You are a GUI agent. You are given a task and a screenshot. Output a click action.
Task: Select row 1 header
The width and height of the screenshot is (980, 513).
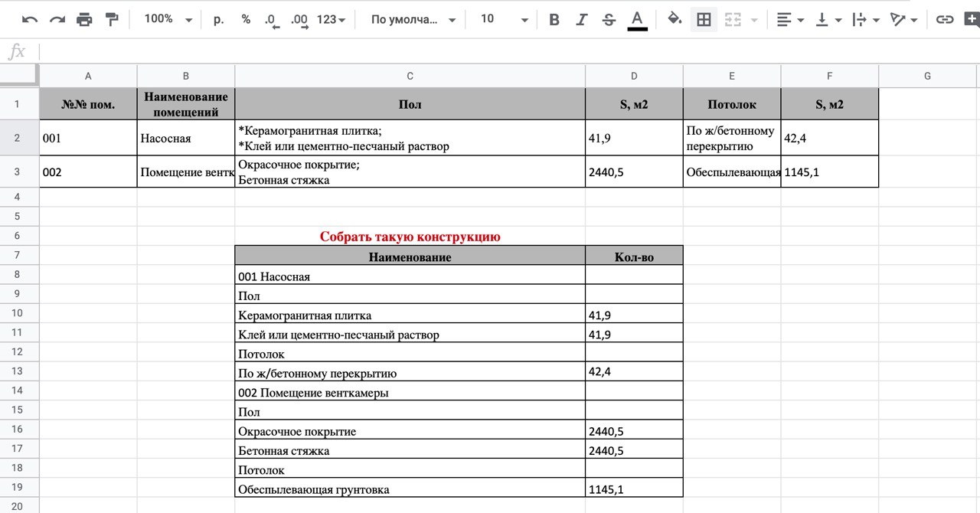19,103
